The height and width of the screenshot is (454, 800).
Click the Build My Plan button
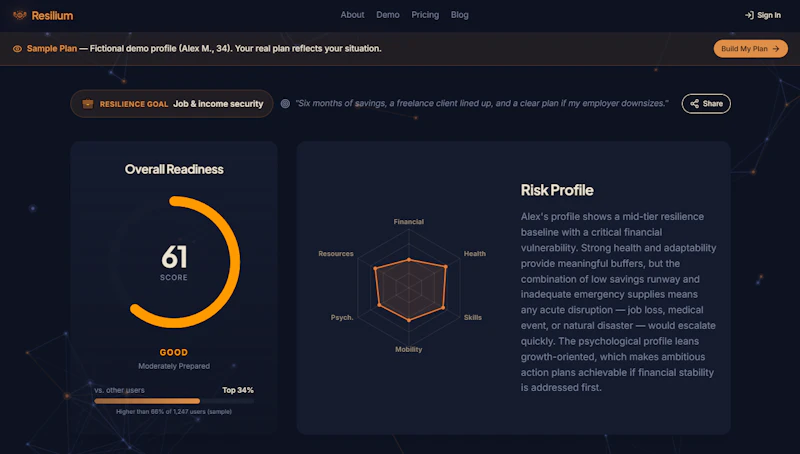pyautogui.click(x=751, y=48)
